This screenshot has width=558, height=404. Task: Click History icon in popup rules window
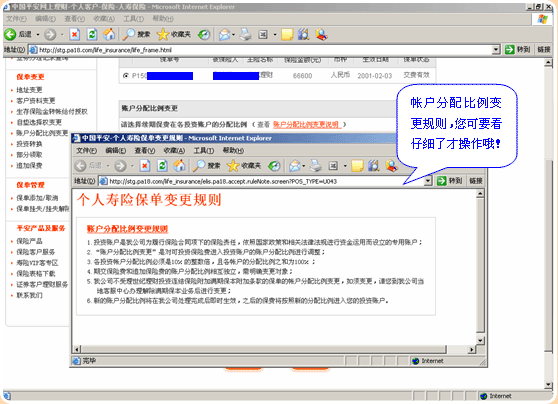tap(274, 166)
